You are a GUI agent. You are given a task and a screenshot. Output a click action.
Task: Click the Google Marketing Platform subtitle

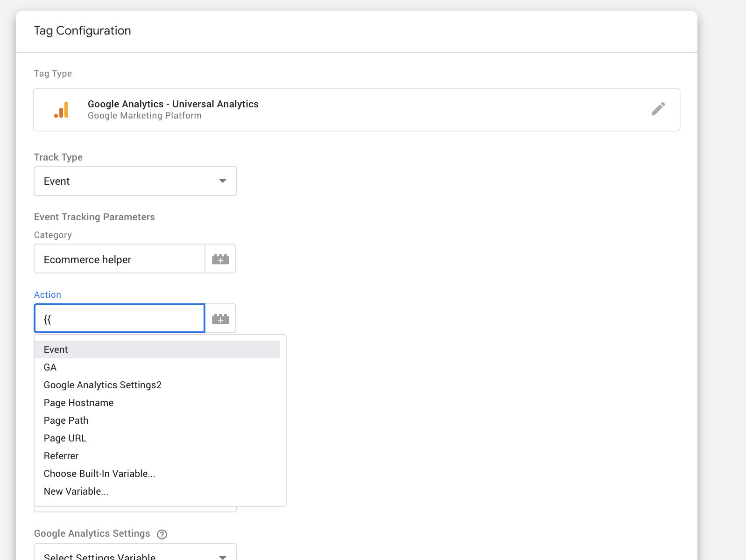coord(145,116)
